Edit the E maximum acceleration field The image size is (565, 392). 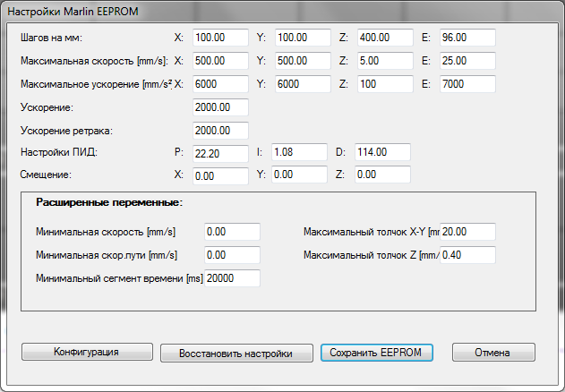[x=467, y=85]
